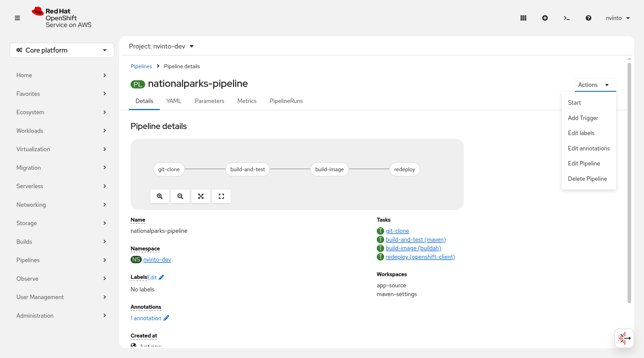This screenshot has width=644, height=358.
Task: Zoom out of the pipeline graph
Action: [180, 196]
